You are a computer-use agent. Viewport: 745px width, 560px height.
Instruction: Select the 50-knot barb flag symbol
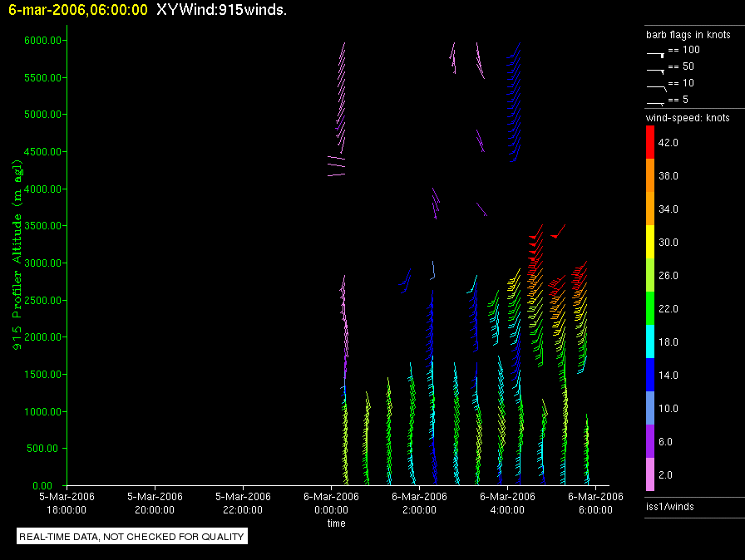coord(655,70)
